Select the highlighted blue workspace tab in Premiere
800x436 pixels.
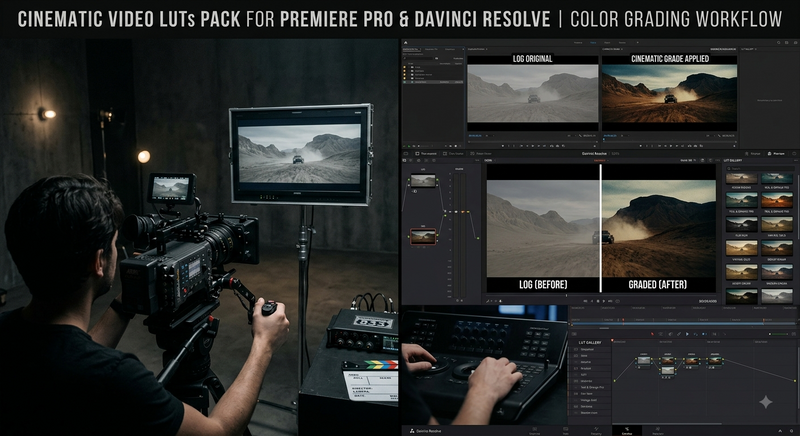click(593, 42)
